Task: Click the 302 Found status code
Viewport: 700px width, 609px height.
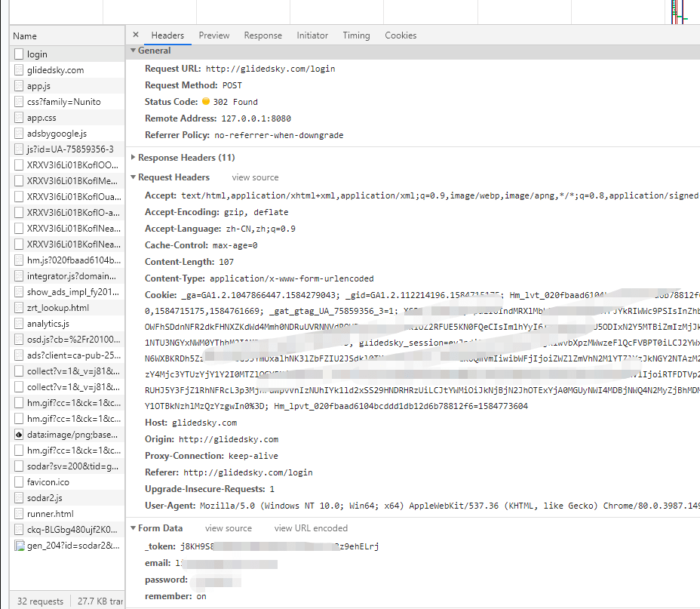Action: [235, 102]
